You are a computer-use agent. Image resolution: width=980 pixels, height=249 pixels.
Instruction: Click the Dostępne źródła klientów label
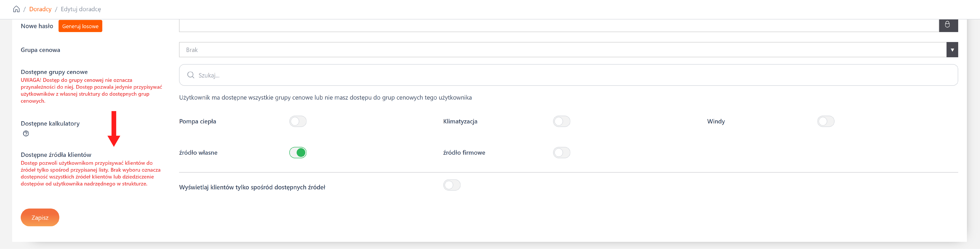pos(56,155)
